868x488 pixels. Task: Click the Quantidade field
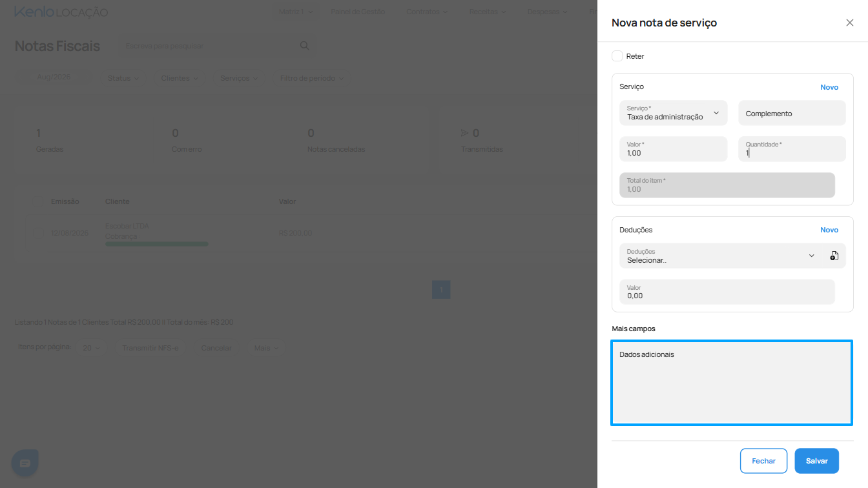point(792,149)
